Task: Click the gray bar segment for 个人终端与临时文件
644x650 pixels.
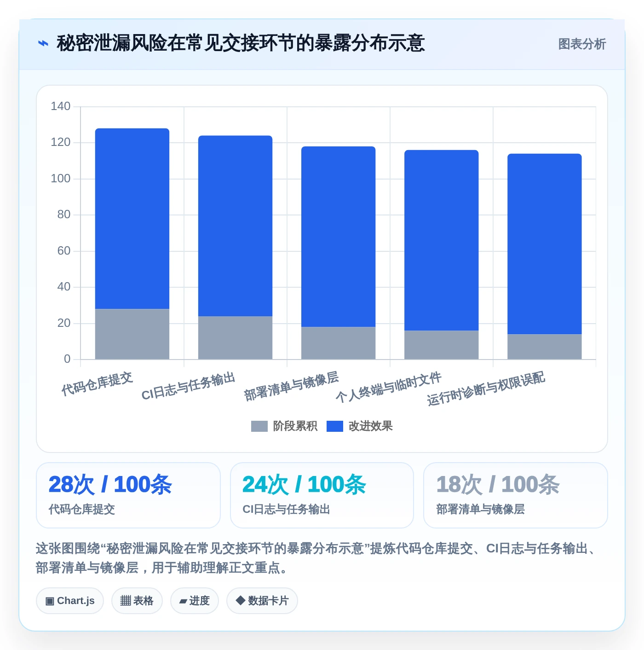Action: [442, 345]
